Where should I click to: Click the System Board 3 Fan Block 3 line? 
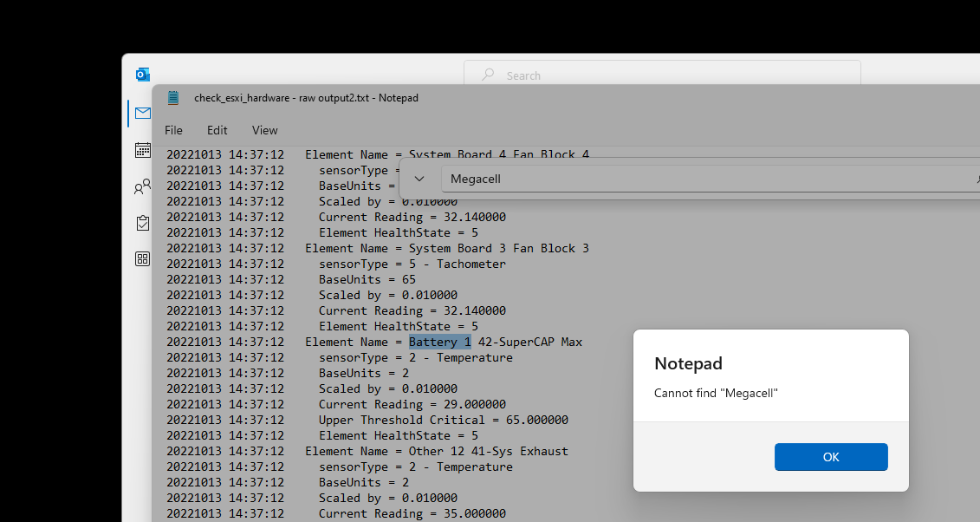(x=446, y=248)
